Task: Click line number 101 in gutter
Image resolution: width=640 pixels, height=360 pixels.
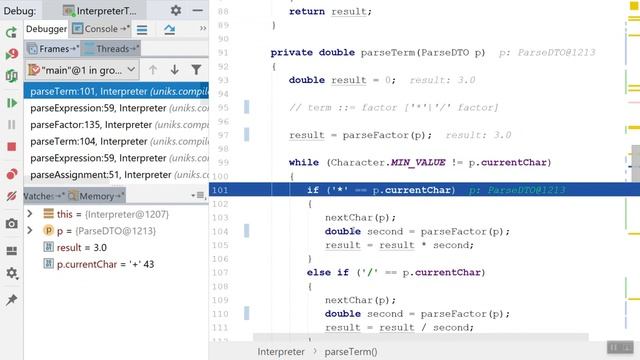Action: pyautogui.click(x=220, y=190)
